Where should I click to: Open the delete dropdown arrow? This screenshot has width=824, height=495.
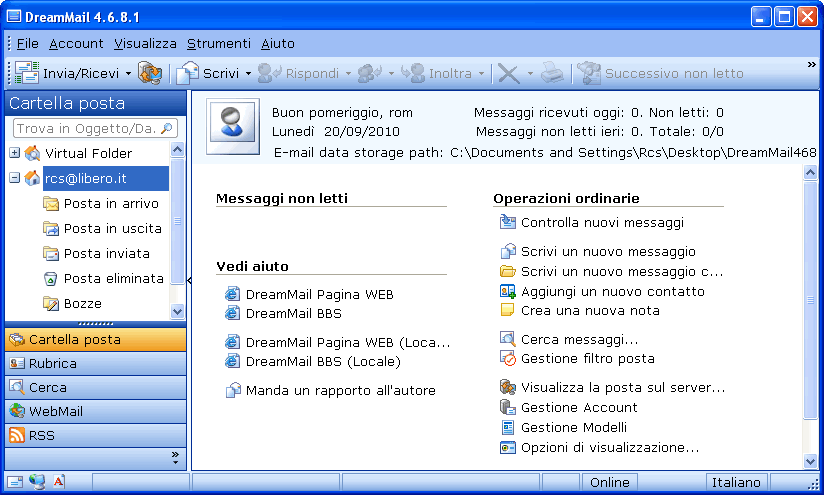click(530, 74)
